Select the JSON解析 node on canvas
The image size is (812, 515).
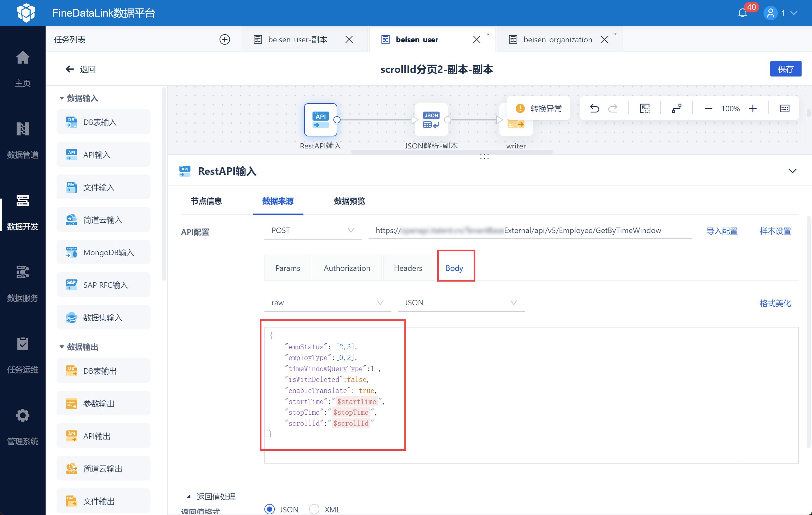(431, 120)
